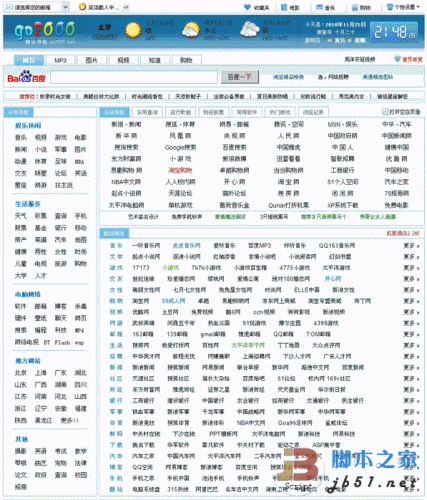Open 娱乐休闲 category heading in sidebar
Screen dimensions: 427x500
point(28,125)
